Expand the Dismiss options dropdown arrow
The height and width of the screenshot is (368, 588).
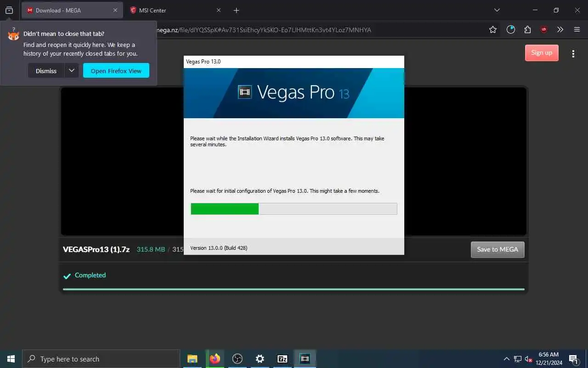click(x=72, y=70)
